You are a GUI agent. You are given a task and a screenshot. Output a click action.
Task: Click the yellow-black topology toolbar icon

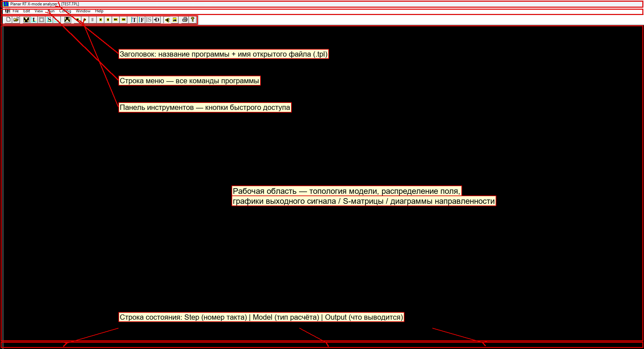coord(26,20)
